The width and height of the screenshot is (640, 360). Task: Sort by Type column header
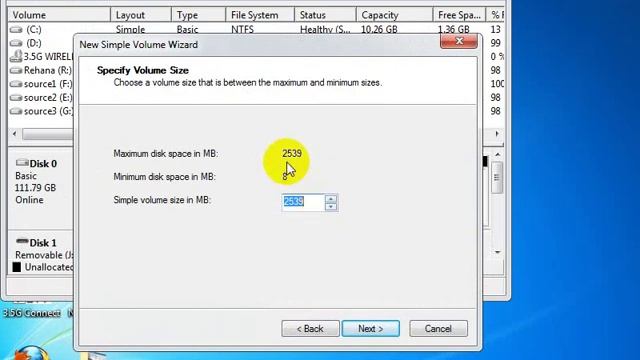click(198, 15)
